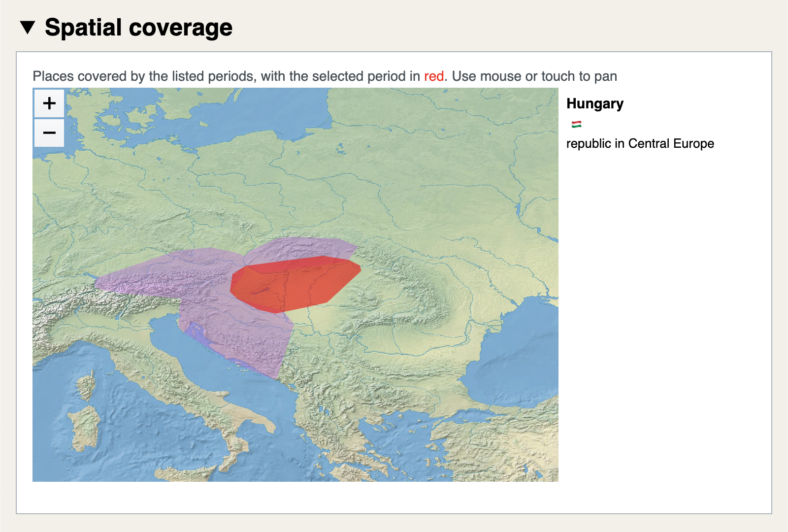Image resolution: width=788 pixels, height=532 pixels.
Task: Zoom out the map with minus button
Action: click(x=49, y=133)
